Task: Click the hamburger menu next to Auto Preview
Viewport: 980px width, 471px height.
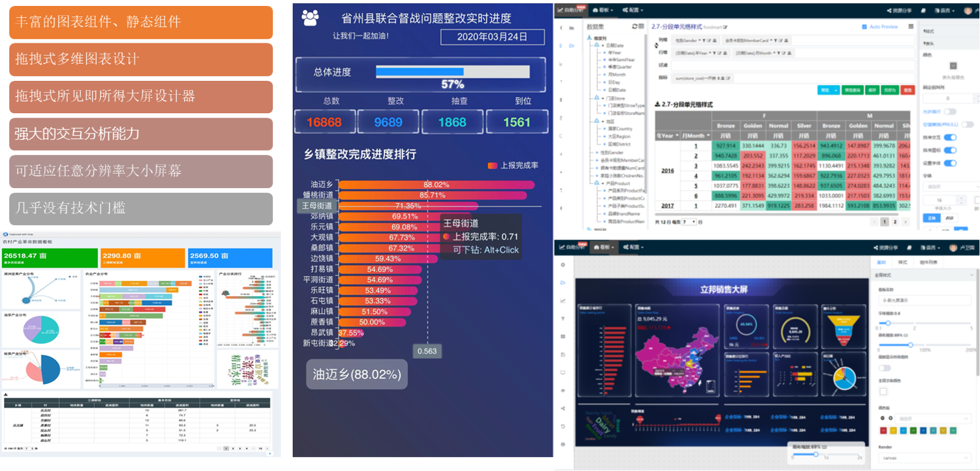Action: pos(910,27)
